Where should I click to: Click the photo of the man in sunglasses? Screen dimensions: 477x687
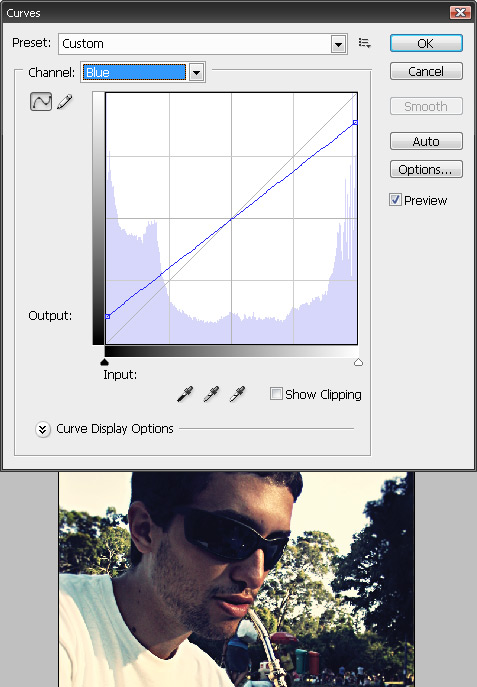click(x=237, y=579)
